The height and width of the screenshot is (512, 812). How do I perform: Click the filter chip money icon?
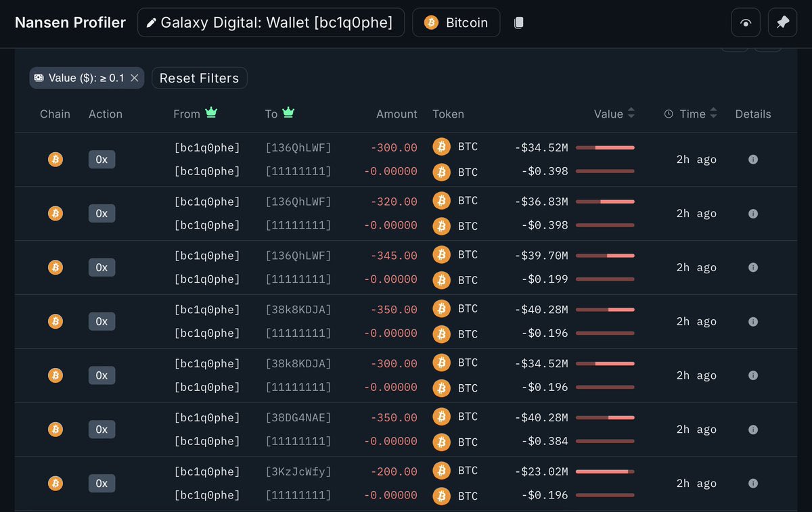tap(39, 78)
